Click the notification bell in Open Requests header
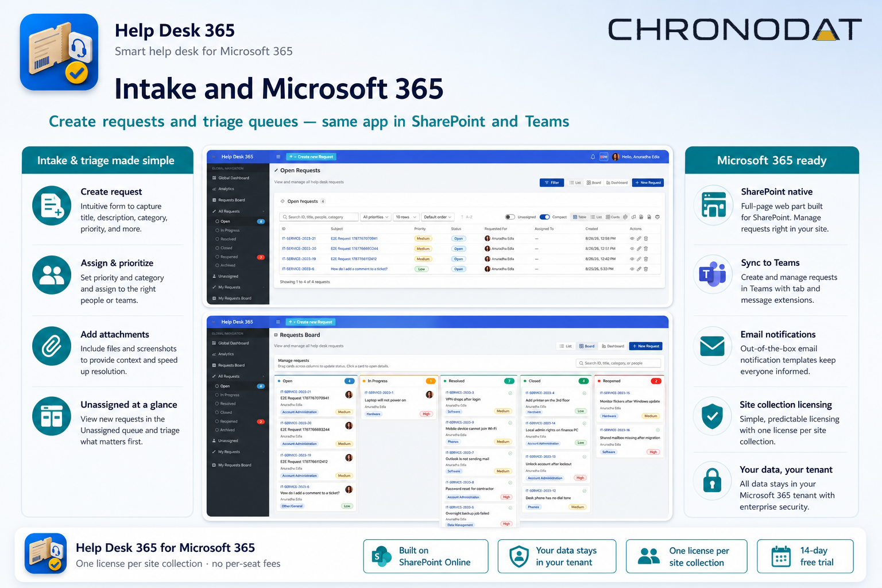Viewport: 882px width, 588px height. (x=593, y=157)
